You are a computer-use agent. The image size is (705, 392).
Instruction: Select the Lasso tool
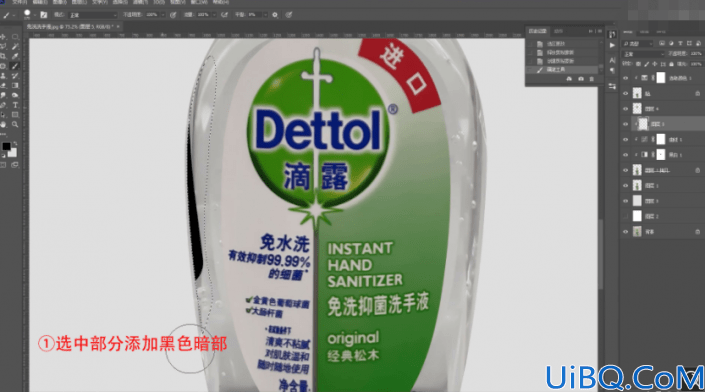tap(4, 46)
